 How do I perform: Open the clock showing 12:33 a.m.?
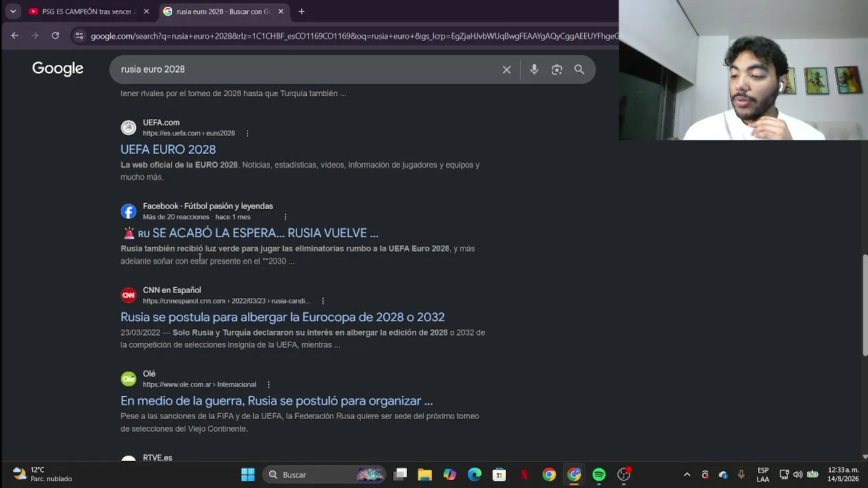click(843, 474)
